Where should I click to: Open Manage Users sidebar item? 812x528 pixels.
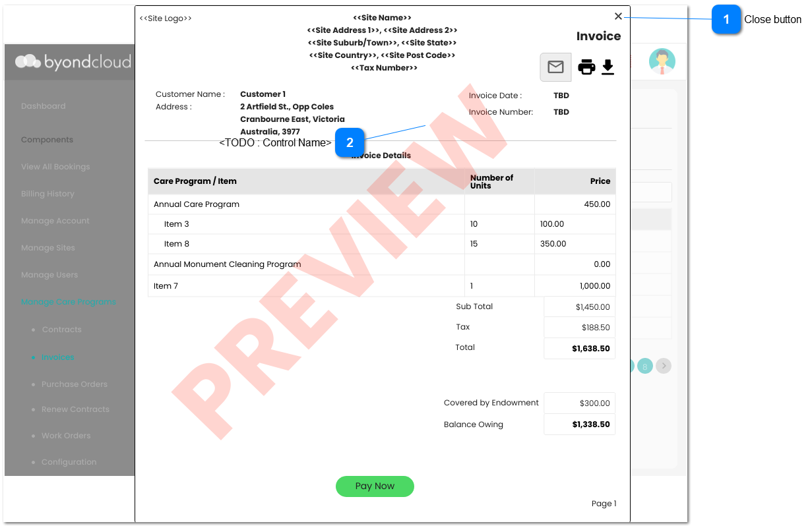click(49, 275)
